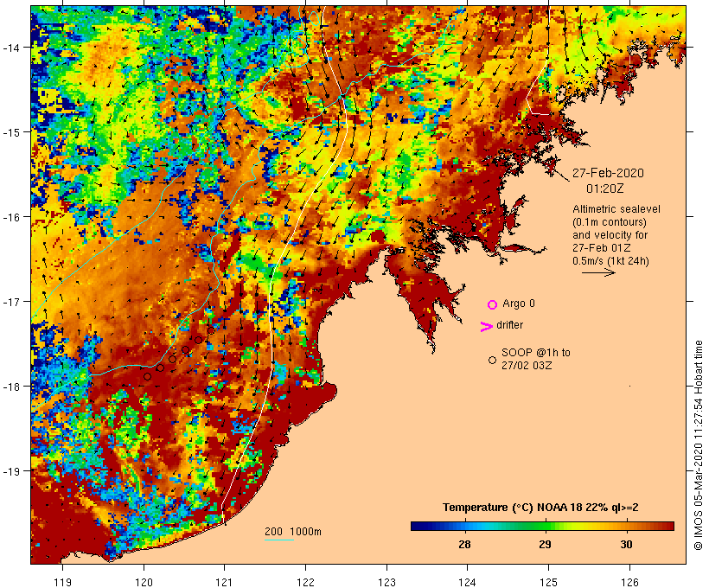Image resolution: width=709 pixels, height=588 pixels.
Task: Click the 'SOOP @1h to' legend text
Action: click(536, 352)
